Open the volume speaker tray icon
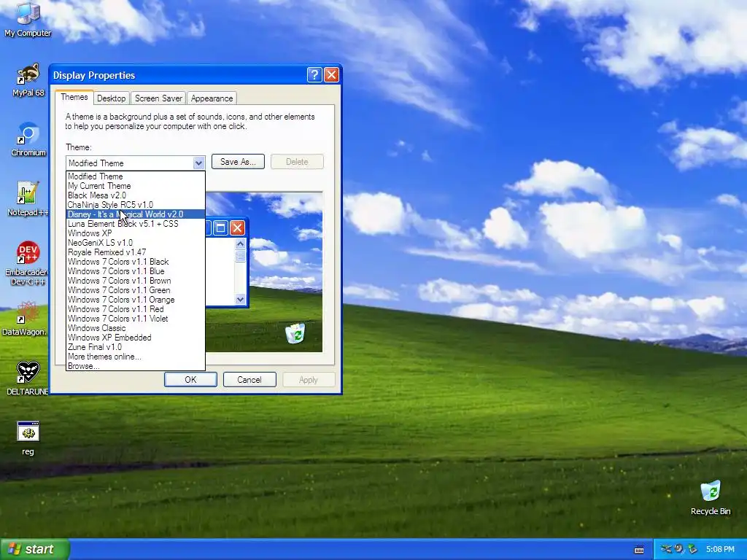This screenshot has height=560, width=747. click(679, 549)
